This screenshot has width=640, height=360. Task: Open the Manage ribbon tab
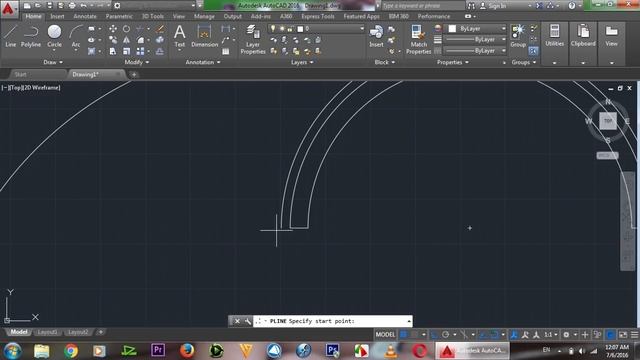click(x=204, y=16)
